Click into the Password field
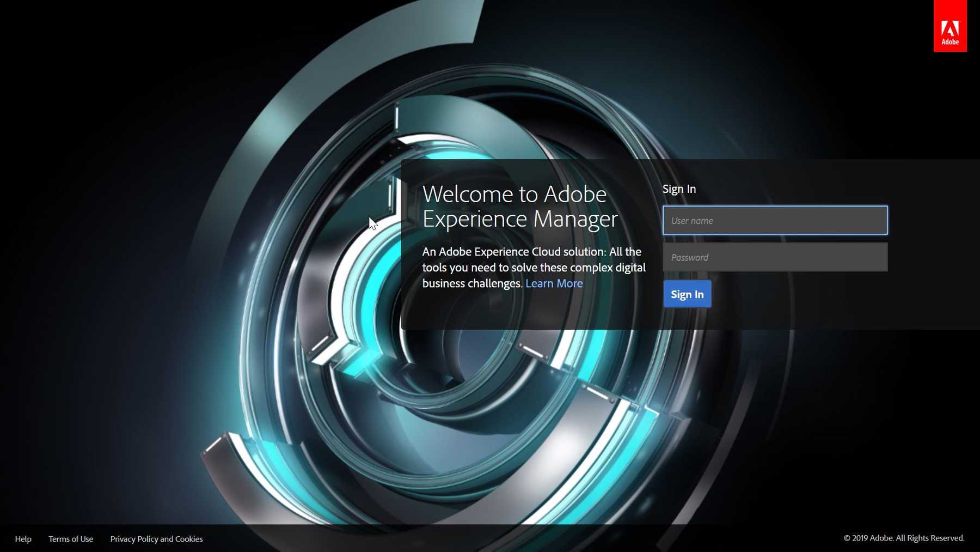980x552 pixels. point(775,257)
